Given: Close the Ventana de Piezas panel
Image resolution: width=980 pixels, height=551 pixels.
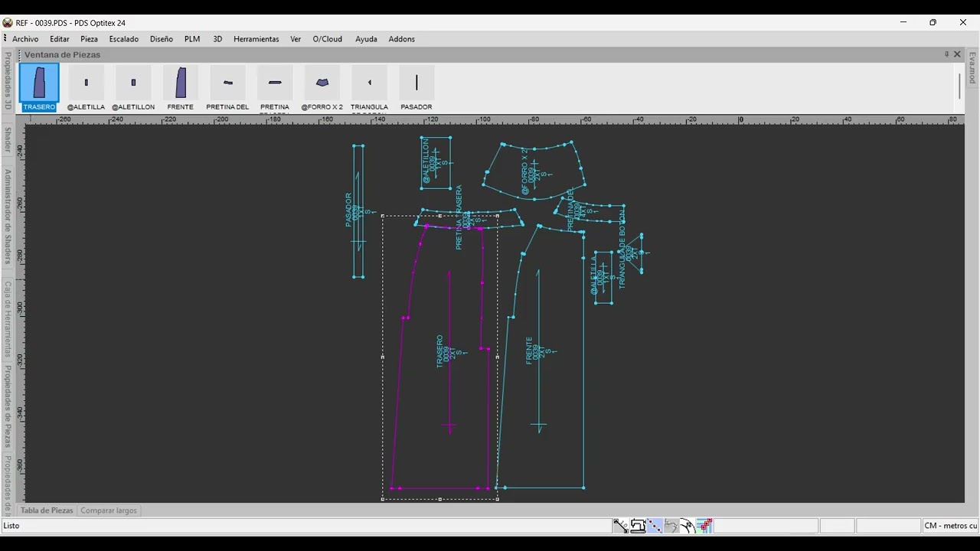Looking at the screenshot, I should pos(957,54).
